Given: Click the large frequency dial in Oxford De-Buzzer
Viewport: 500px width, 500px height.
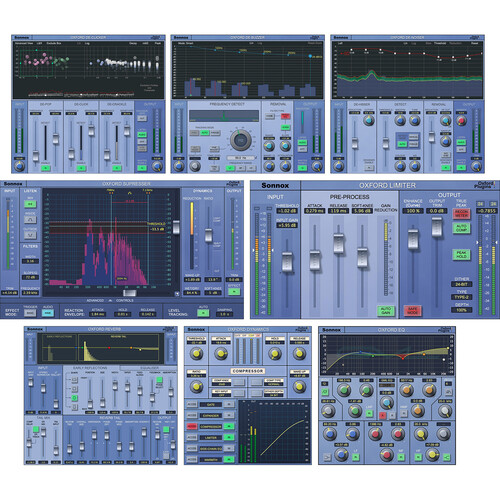Looking at the screenshot, I should pos(240,140).
